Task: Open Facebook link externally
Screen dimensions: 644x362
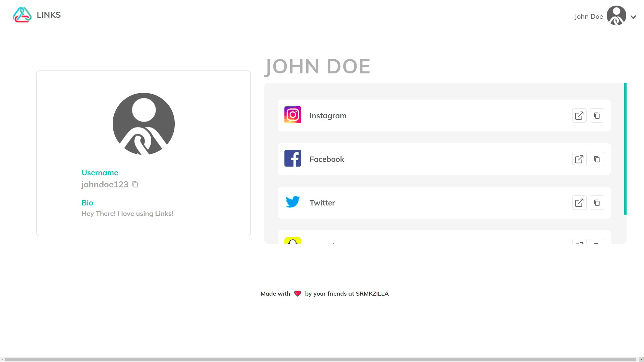Action: (x=579, y=159)
